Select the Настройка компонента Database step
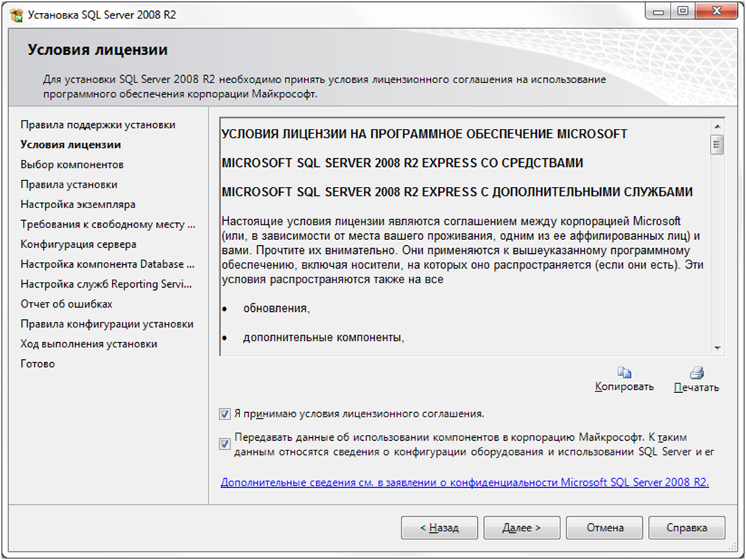 tap(108, 264)
